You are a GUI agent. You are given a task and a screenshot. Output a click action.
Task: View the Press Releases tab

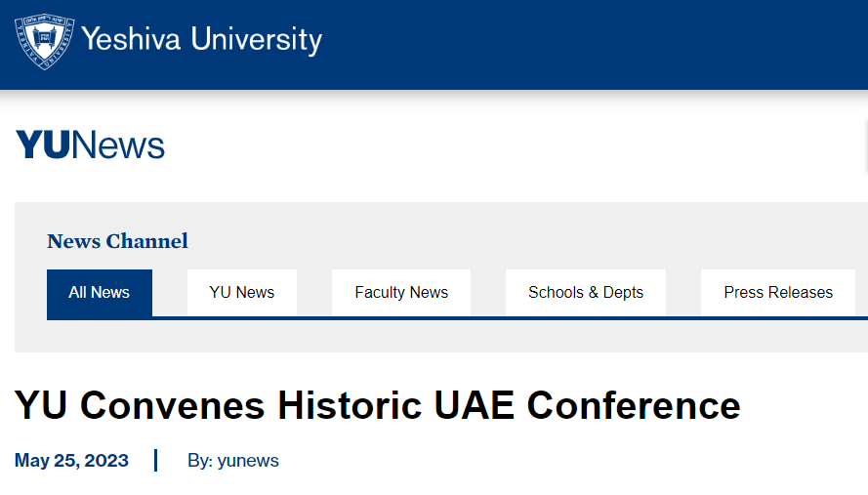pos(778,292)
